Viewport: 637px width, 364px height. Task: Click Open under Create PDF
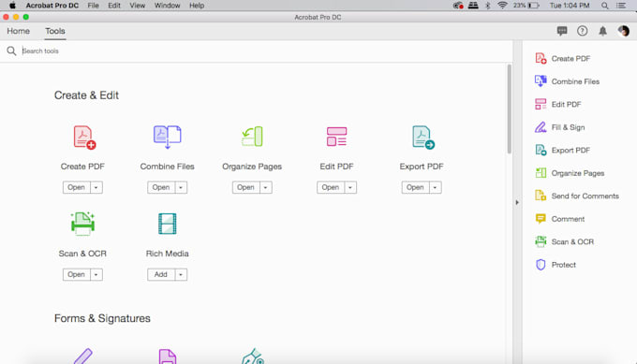point(77,187)
